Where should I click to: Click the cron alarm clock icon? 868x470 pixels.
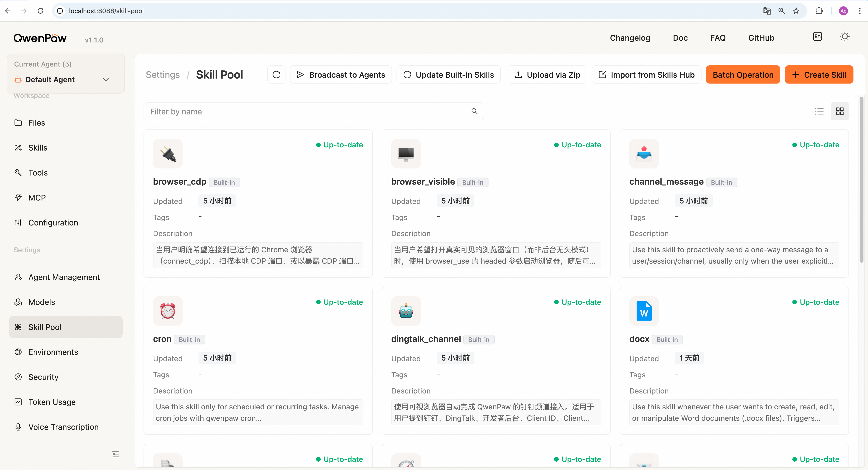pos(168,311)
